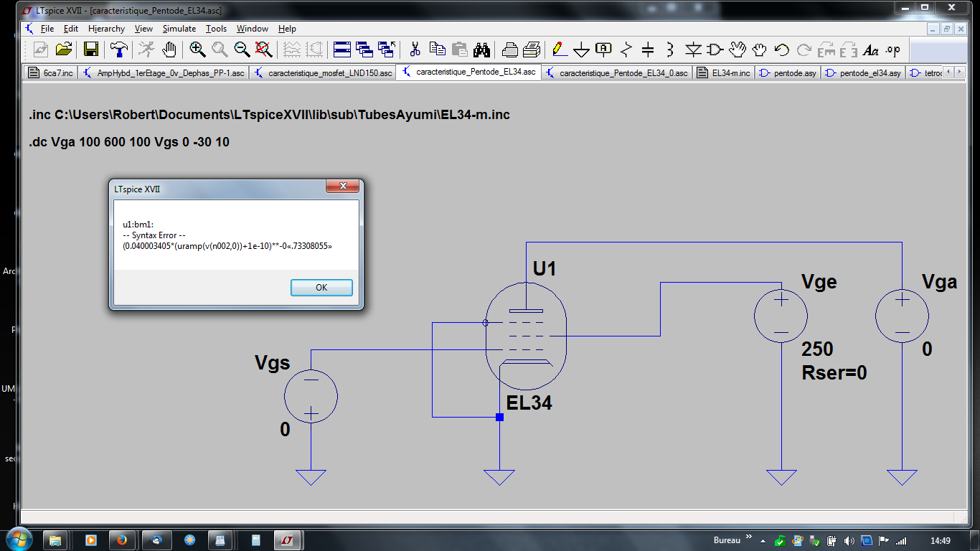Click the binoculars Find icon
This screenshot has width=980, height=551.
tap(481, 50)
